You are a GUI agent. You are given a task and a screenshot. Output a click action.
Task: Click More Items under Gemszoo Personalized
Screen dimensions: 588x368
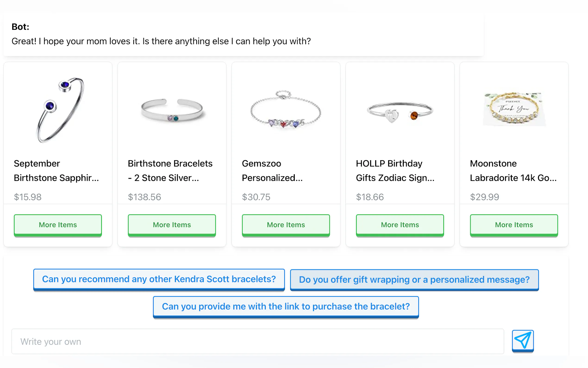(286, 225)
